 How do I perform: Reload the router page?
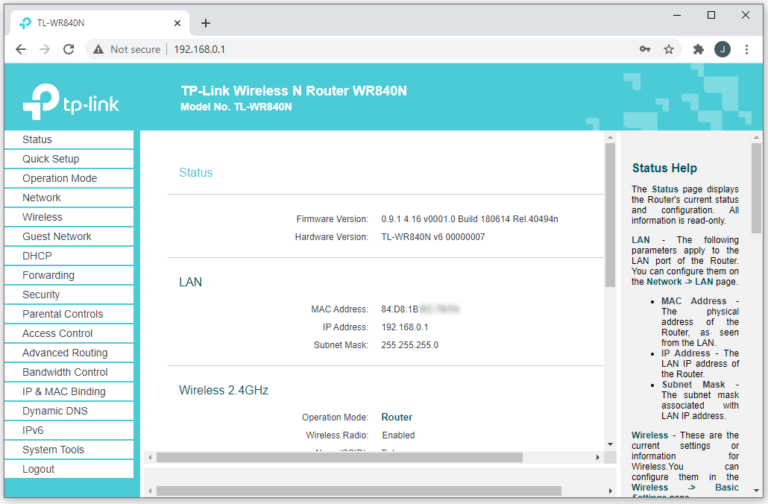click(x=69, y=49)
